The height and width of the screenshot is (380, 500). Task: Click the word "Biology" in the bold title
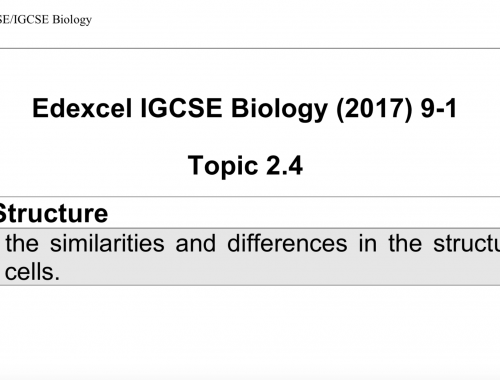coord(279,110)
